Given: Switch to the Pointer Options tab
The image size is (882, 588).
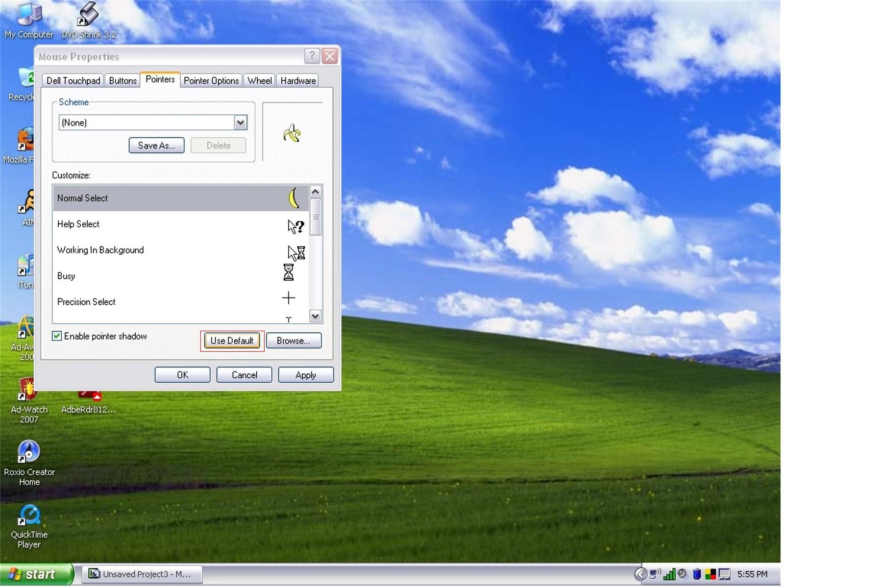Looking at the screenshot, I should [211, 80].
